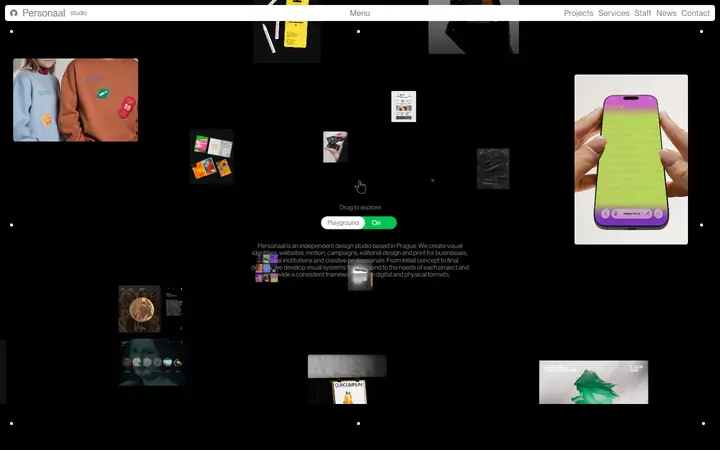
Task: Navigate to the Staff page
Action: [642, 13]
